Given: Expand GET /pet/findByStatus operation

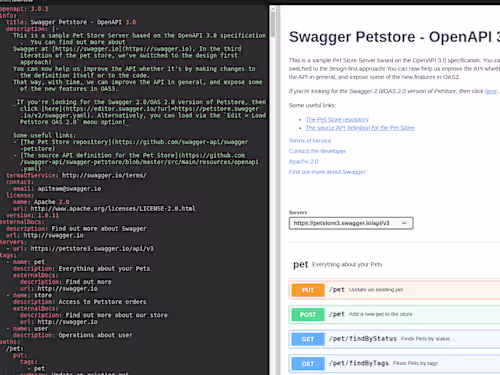Looking at the screenshot, I should [394, 339].
